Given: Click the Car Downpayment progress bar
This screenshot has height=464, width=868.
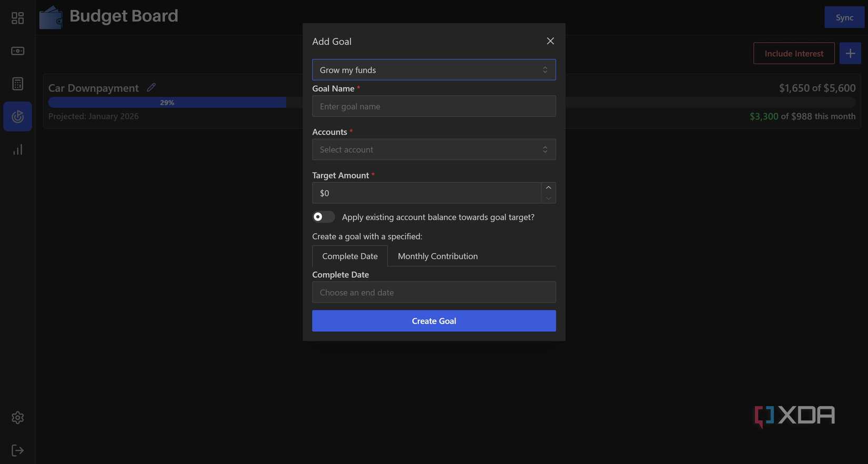Looking at the screenshot, I should click(452, 103).
